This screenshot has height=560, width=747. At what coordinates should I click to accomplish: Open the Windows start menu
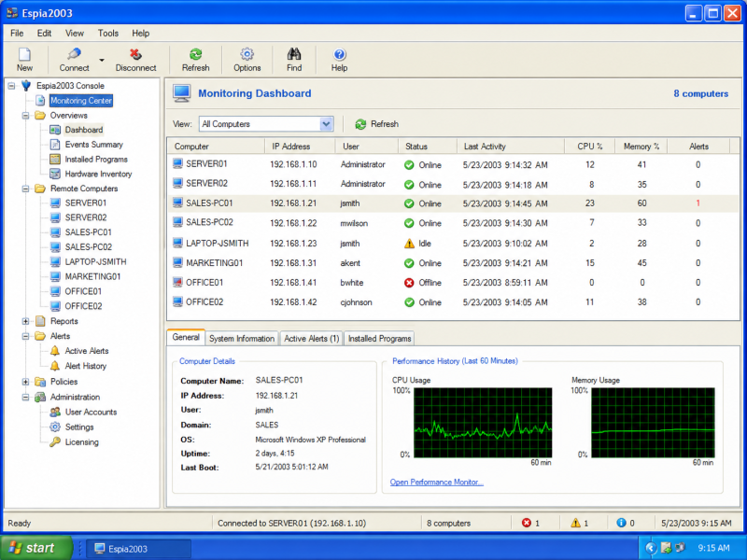click(36, 548)
